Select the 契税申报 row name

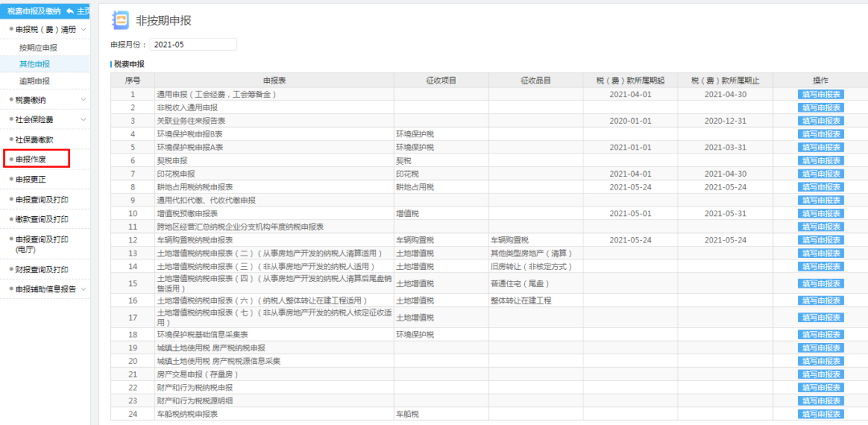point(172,161)
